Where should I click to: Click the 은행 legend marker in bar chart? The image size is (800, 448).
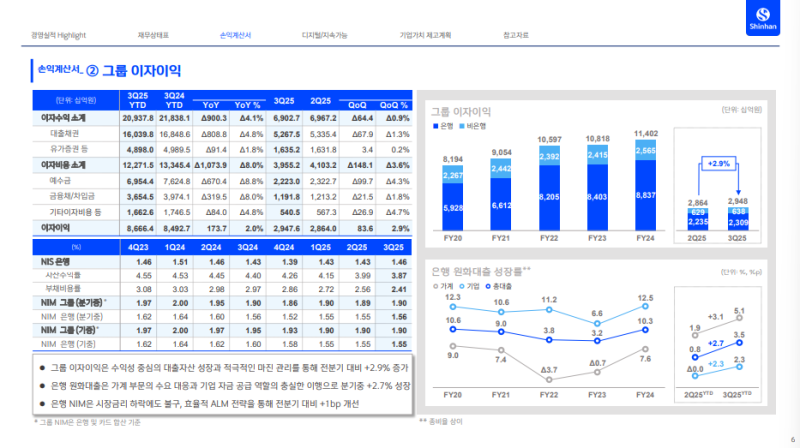(x=435, y=126)
